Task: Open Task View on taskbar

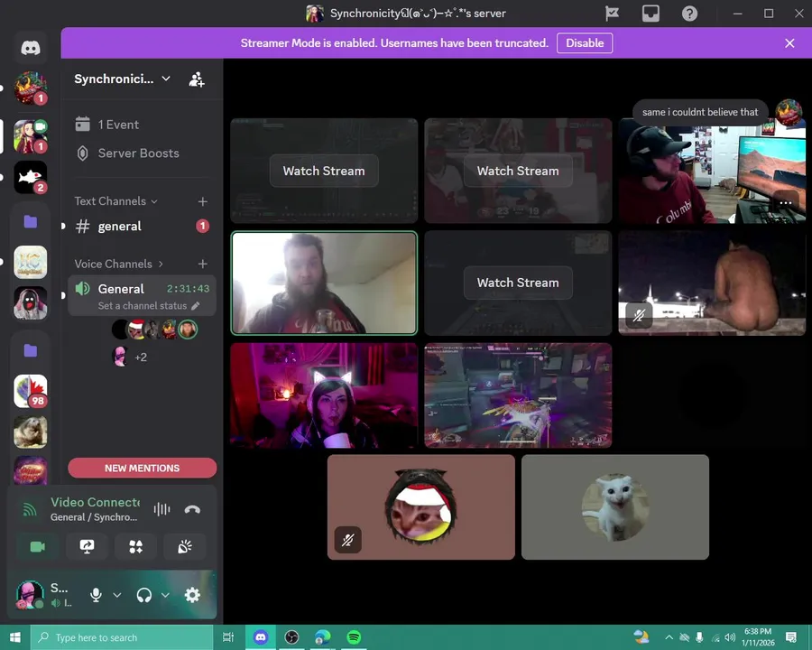Action: click(228, 637)
